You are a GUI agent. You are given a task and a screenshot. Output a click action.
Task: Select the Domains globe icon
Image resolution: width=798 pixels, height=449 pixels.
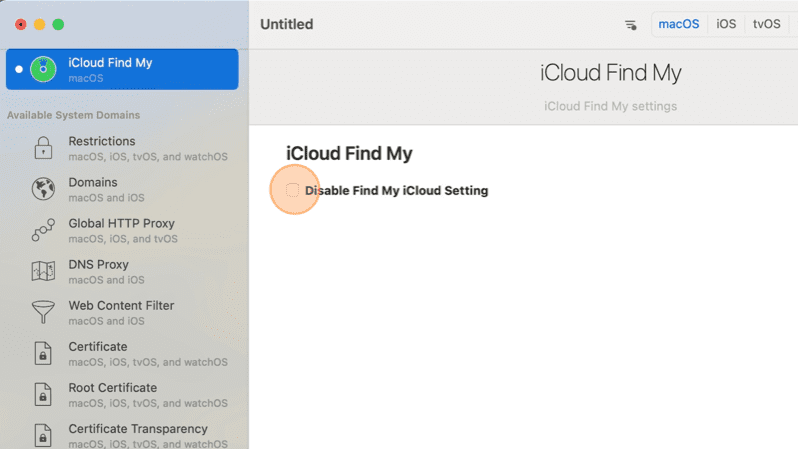point(43,189)
